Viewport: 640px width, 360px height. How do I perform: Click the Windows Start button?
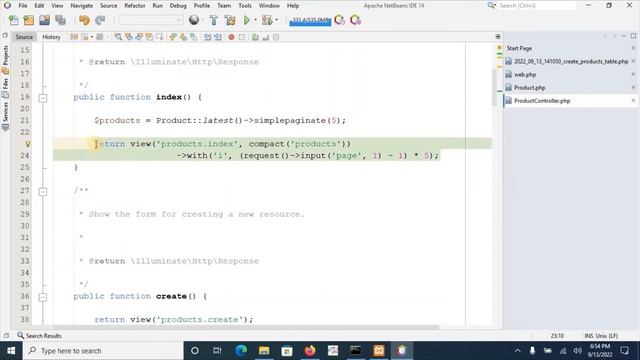11,351
